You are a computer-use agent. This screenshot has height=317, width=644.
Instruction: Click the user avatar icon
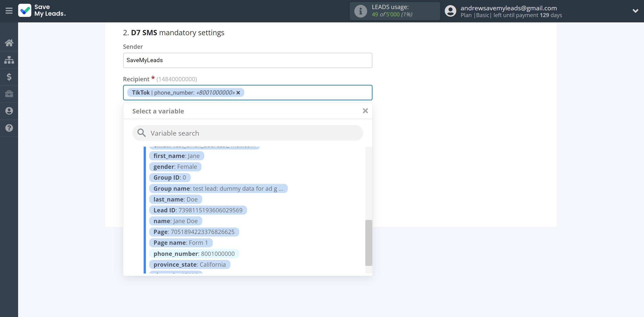coord(450,11)
